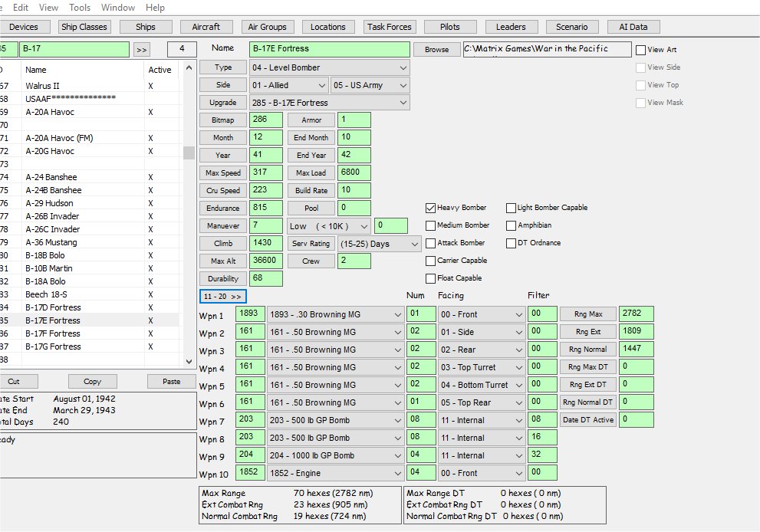Click scroll-up arrow of aircraft list
760x532 pixels.
tap(189, 67)
